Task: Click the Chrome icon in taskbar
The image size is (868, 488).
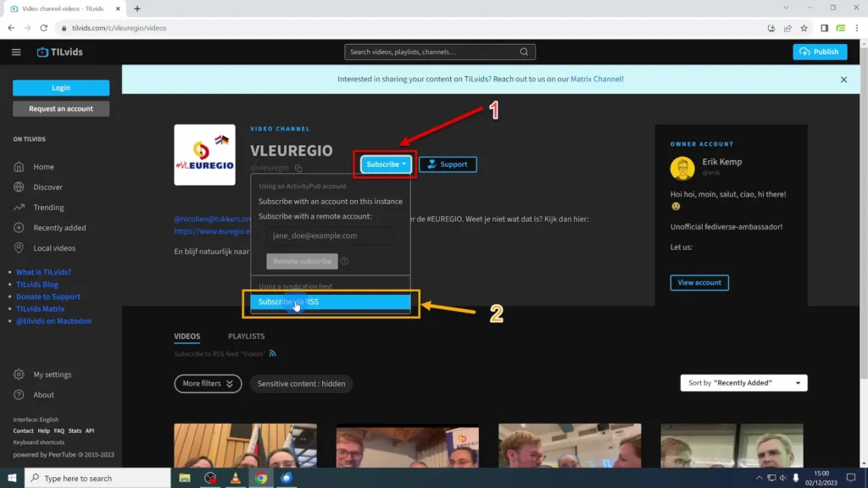Action: pos(261,478)
